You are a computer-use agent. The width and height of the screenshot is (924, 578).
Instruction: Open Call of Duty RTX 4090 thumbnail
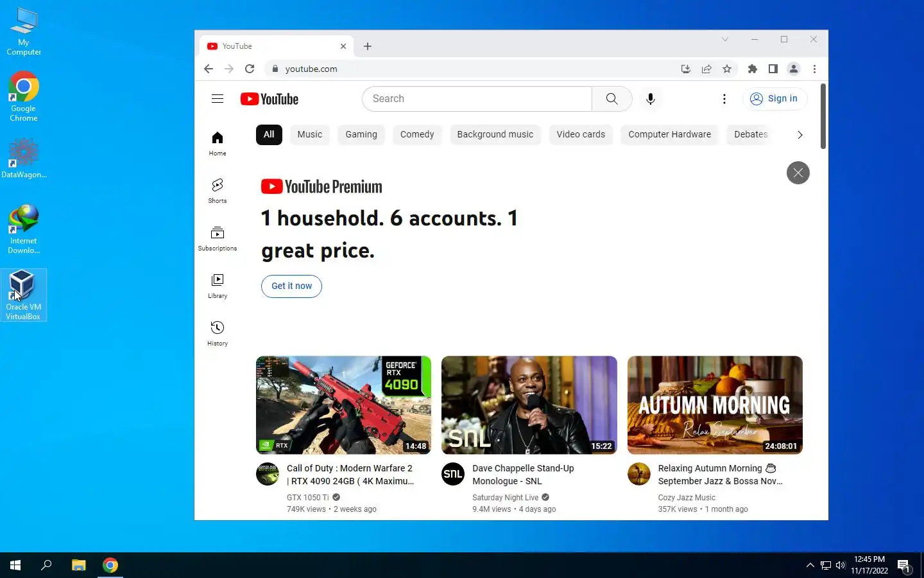tap(343, 405)
